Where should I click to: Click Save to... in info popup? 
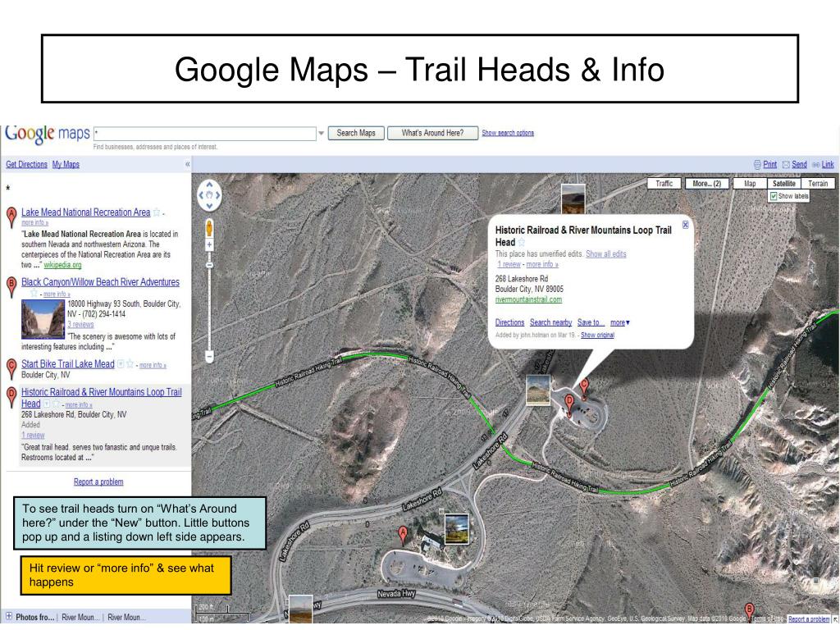point(591,322)
